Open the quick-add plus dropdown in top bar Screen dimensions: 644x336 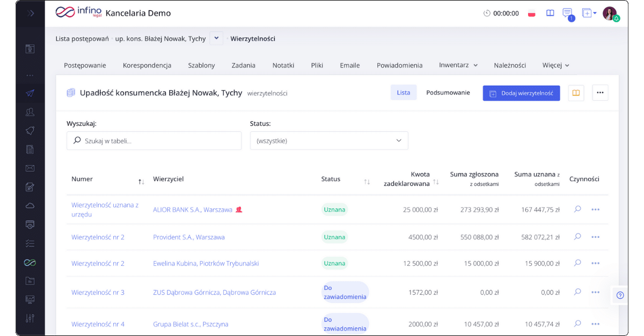click(x=589, y=13)
